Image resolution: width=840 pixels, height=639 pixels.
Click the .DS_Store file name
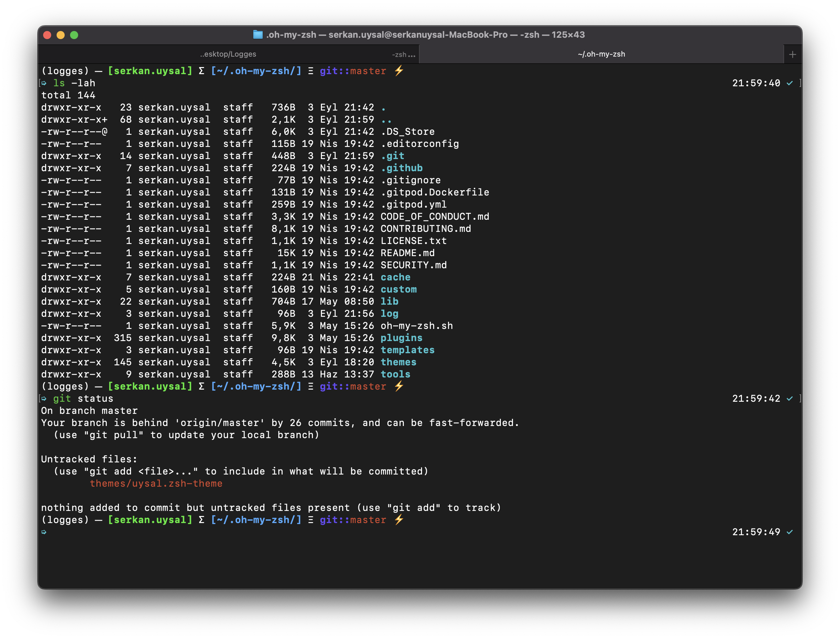point(408,131)
